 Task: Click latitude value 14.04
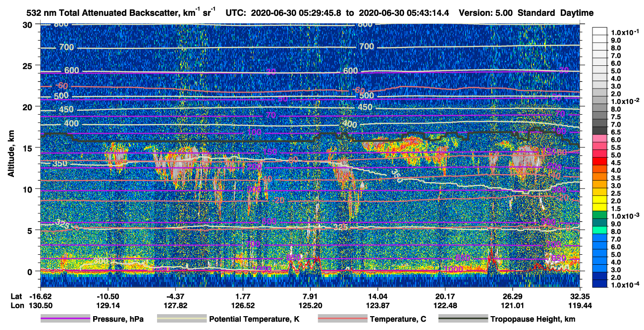[x=377, y=296]
